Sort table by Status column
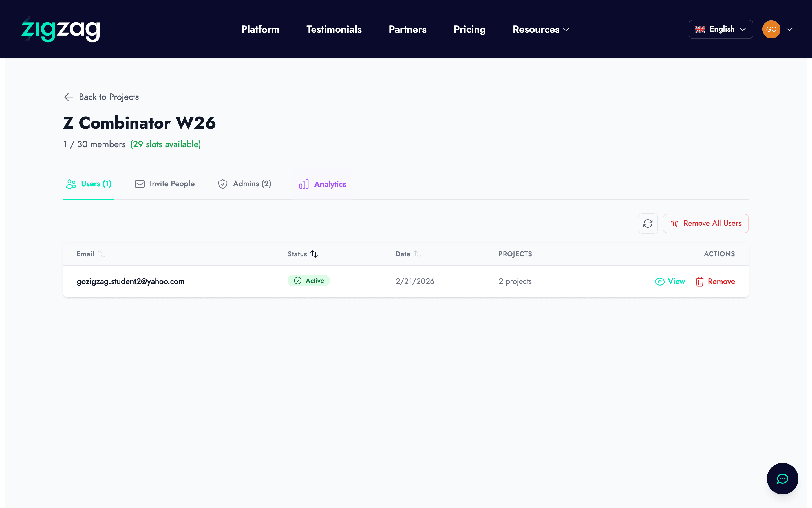 point(302,254)
